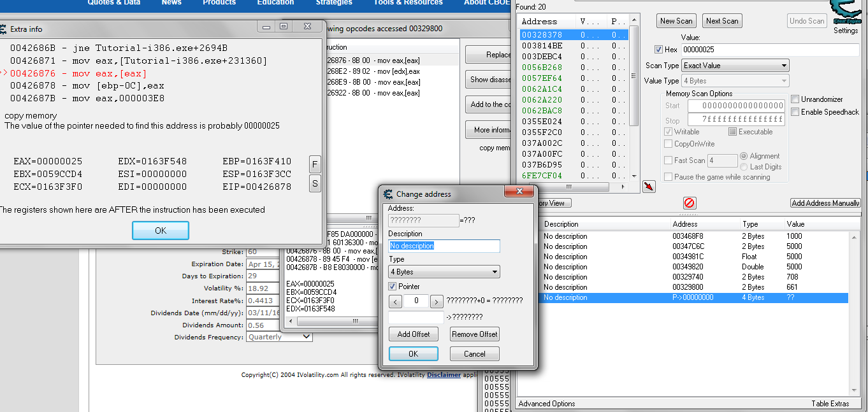Select the Description column header

tap(561, 224)
